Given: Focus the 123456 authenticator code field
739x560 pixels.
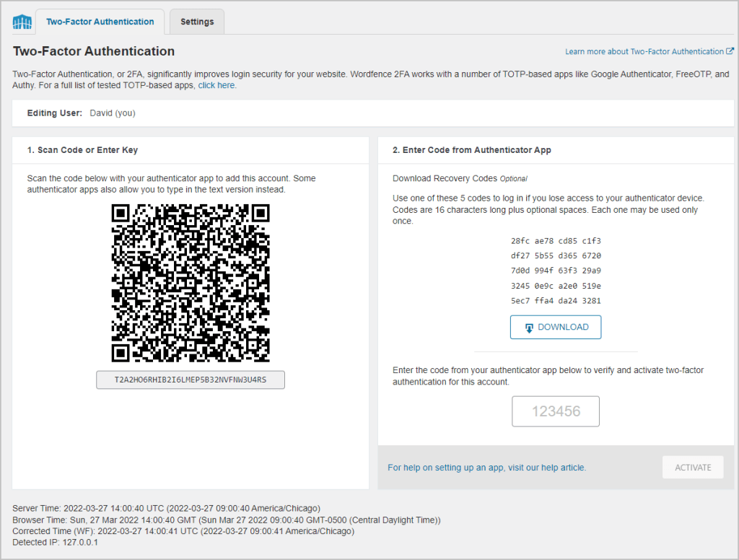Looking at the screenshot, I should [556, 411].
